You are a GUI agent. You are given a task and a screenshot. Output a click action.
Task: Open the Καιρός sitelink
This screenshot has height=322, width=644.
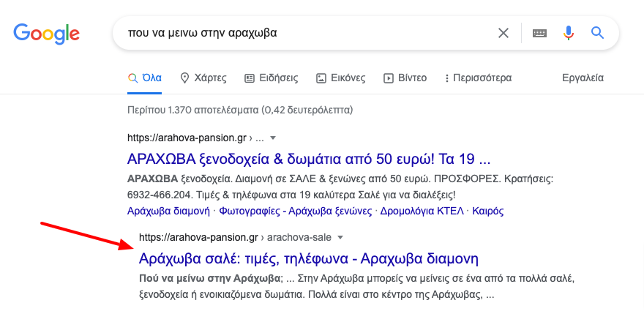click(488, 211)
